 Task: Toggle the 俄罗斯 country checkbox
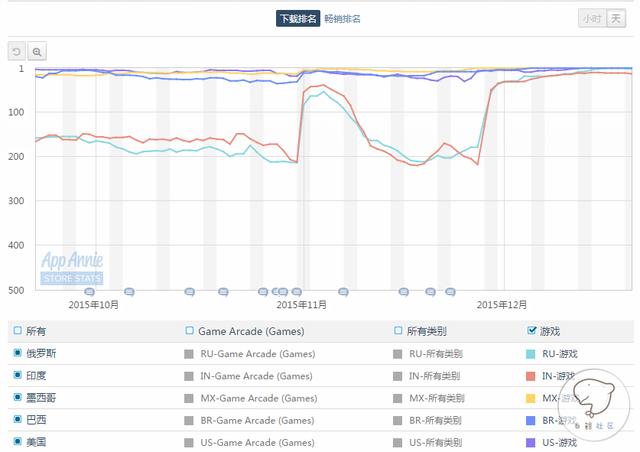pyautogui.click(x=18, y=353)
